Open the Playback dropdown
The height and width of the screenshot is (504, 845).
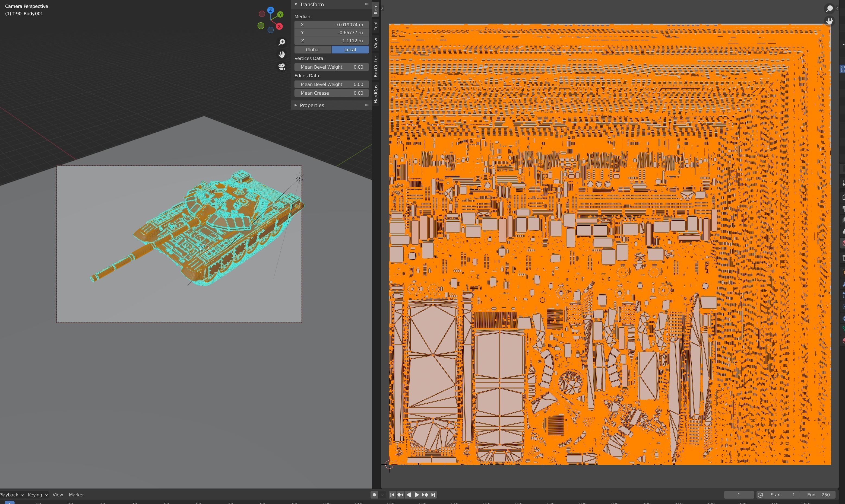[12, 495]
